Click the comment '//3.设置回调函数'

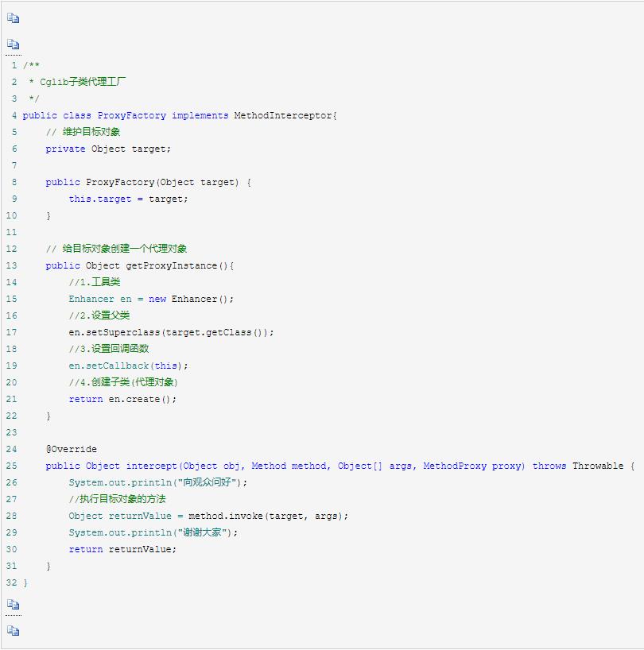pyautogui.click(x=109, y=349)
